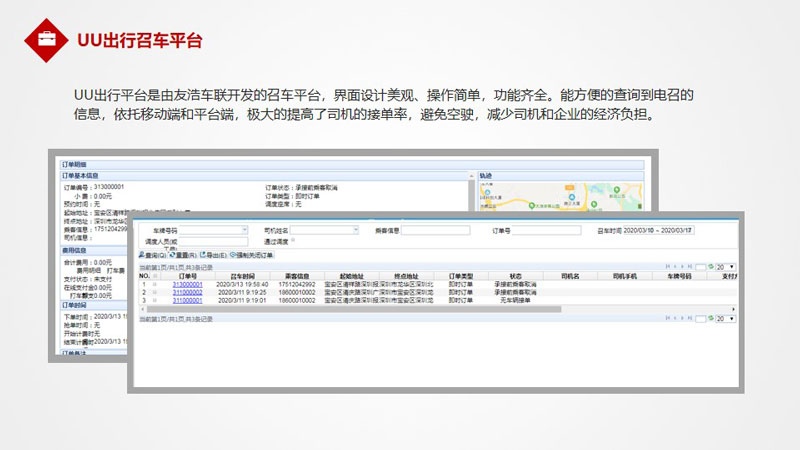Click the 起始地址 column header
This screenshot has width=800, height=450.
click(352, 276)
